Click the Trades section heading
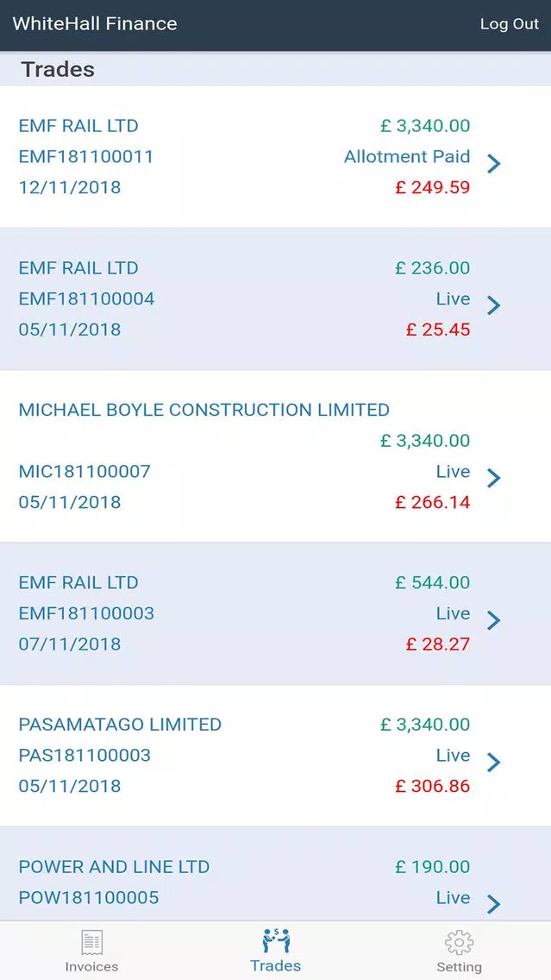 tap(58, 70)
